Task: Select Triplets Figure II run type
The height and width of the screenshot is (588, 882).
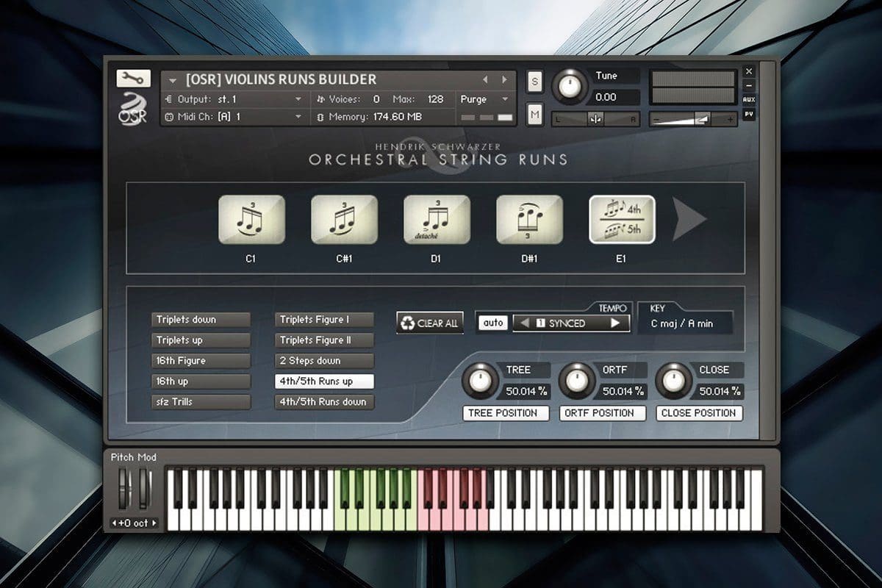Action: (x=325, y=340)
